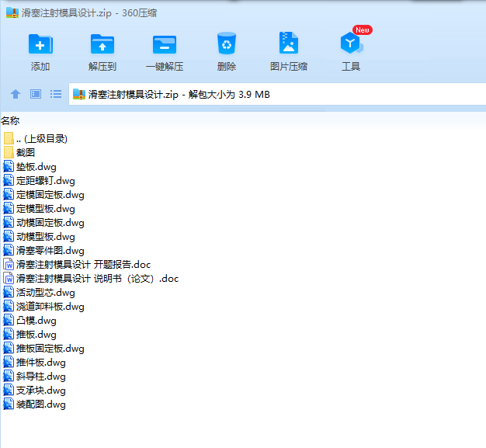Open the 图片压缩 image compression tool

click(x=289, y=43)
